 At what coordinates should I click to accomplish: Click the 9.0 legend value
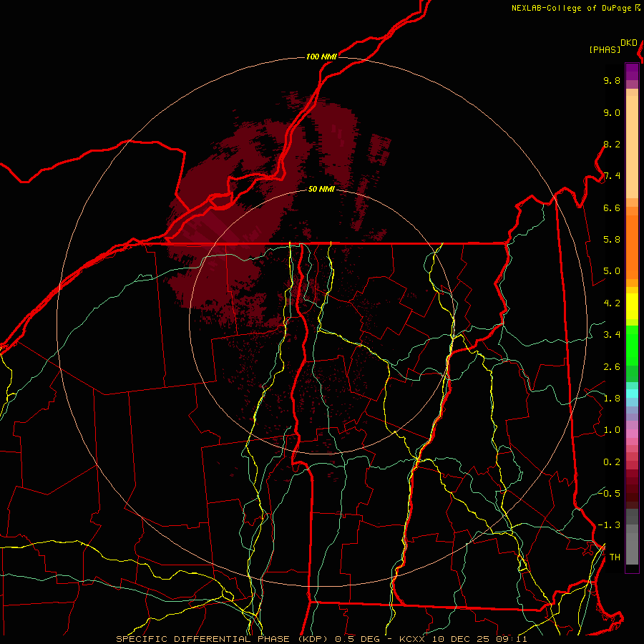tap(612, 112)
